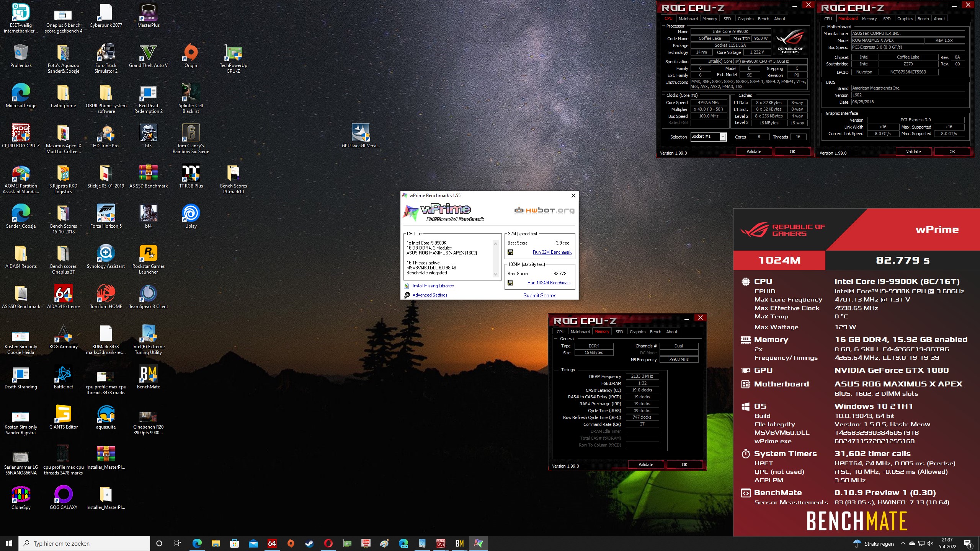Open the Microsoft Edge desktop shortcut

21,96
